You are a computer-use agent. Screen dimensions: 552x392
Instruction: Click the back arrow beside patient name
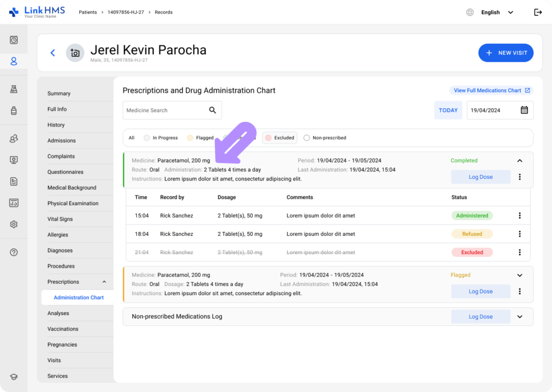pyautogui.click(x=53, y=53)
